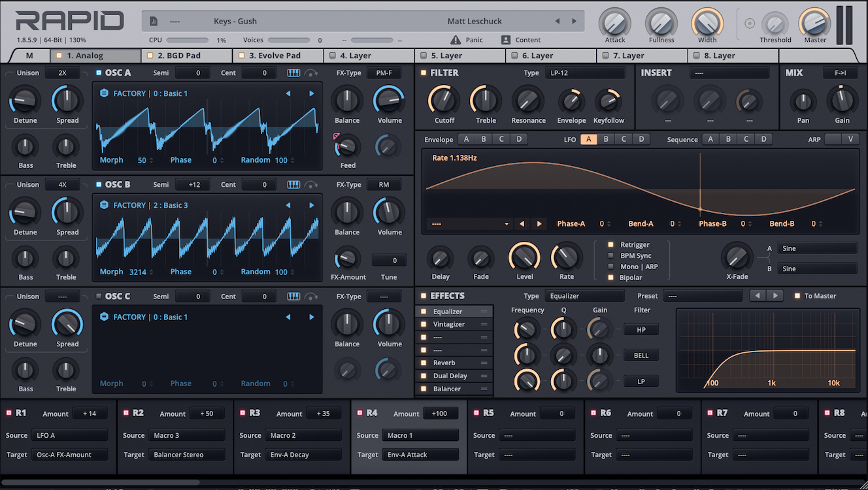Screen dimensions: 868x490
Task: Select LFO tab B
Action: click(606, 139)
